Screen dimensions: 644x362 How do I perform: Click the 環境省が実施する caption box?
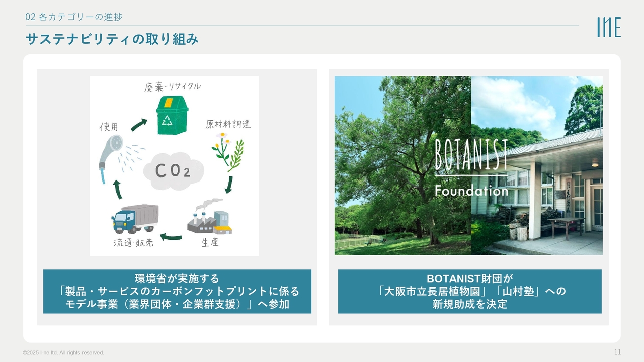[x=177, y=291]
